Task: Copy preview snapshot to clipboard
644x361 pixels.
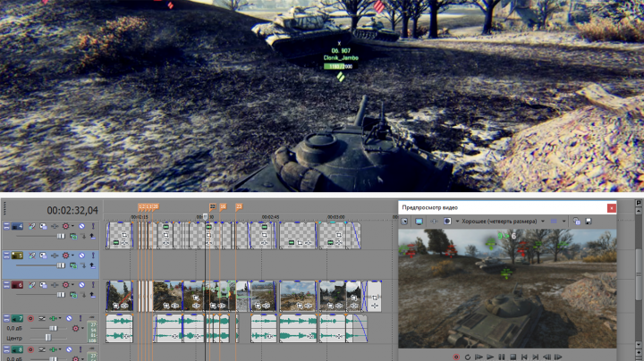Action: point(576,222)
